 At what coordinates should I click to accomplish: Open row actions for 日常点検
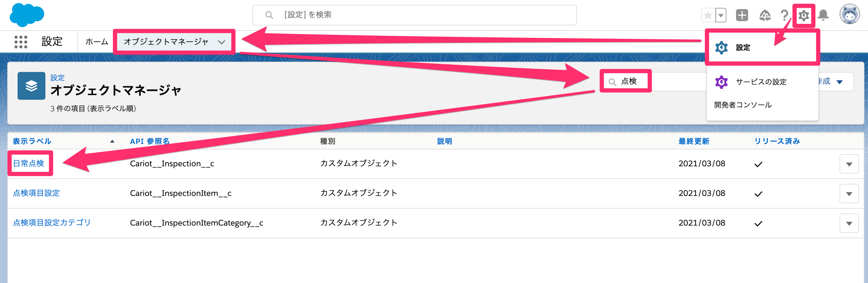(x=849, y=164)
